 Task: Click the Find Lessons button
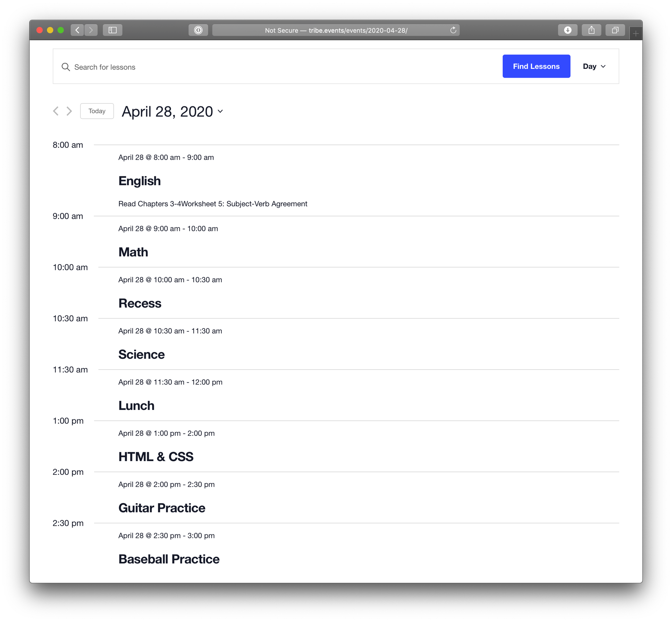536,66
